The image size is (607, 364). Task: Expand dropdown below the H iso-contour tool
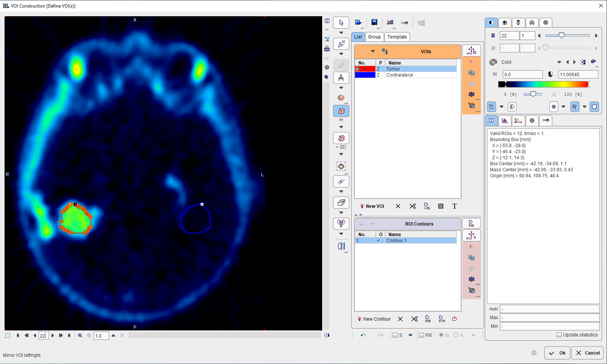[341, 127]
